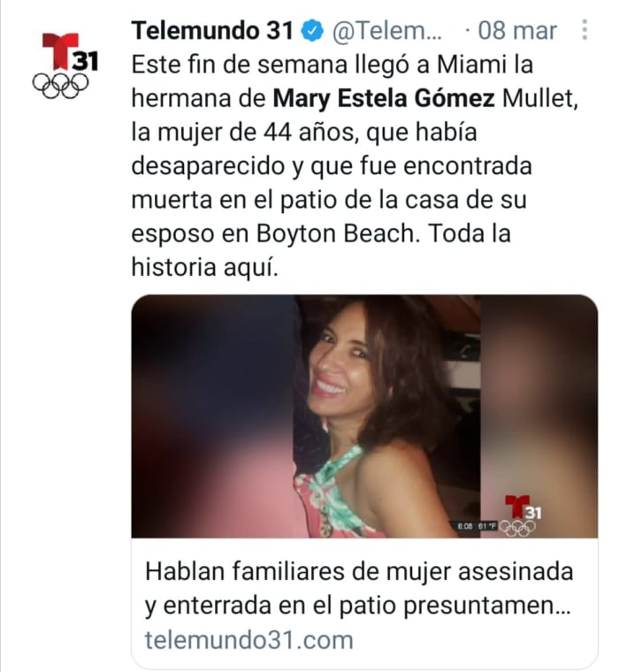Visit the telemundo31.com domain link
619x672 pixels.
(x=248, y=640)
